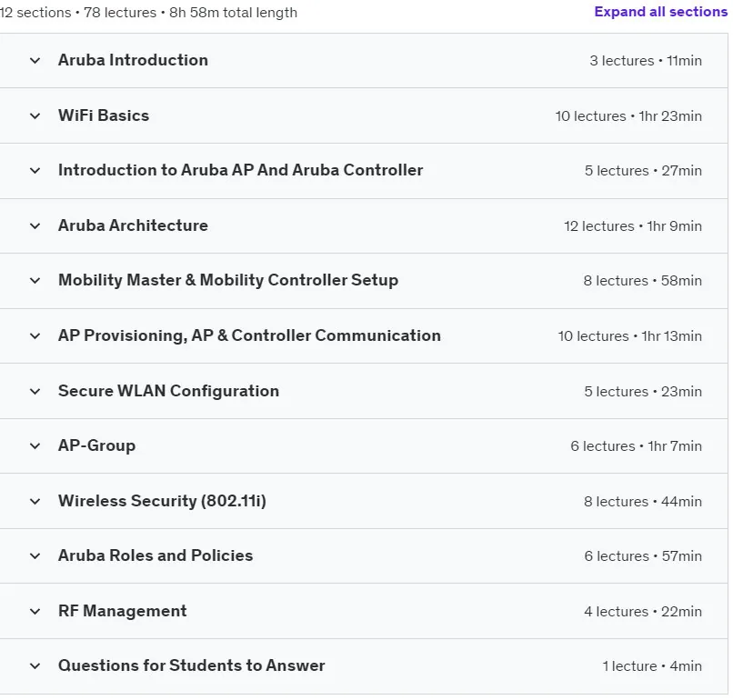Image resolution: width=733 pixels, height=700 pixels.
Task: Click the 1 lecture • 4min label
Action: [x=652, y=665]
